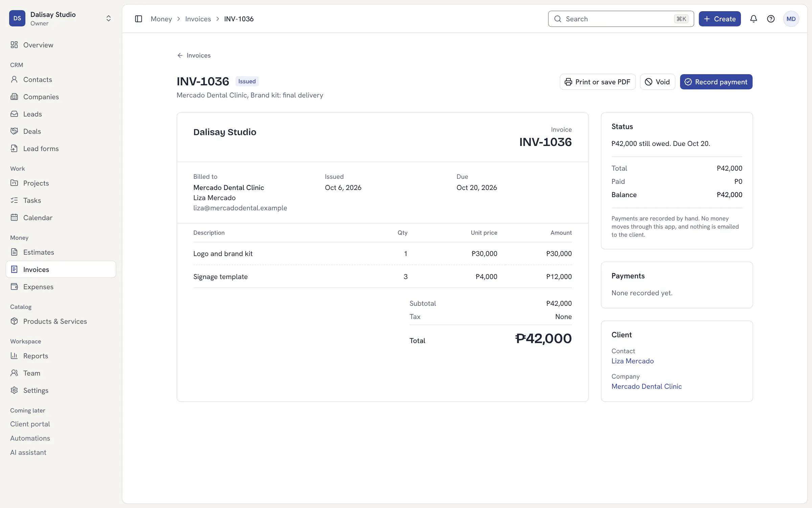Open Calendar in the sidebar

(x=61, y=218)
